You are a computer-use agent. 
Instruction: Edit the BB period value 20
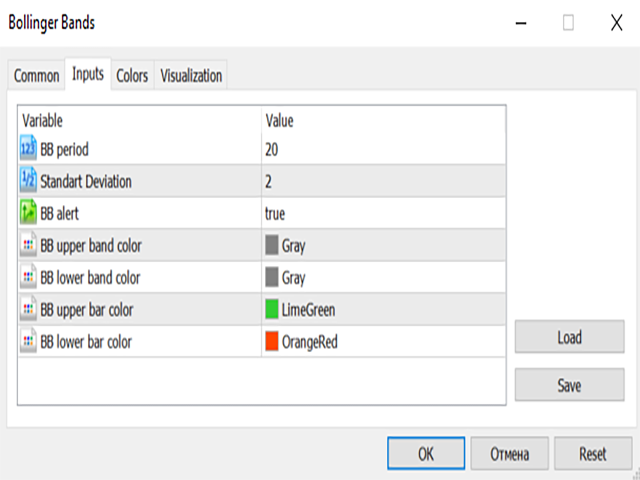click(x=272, y=149)
